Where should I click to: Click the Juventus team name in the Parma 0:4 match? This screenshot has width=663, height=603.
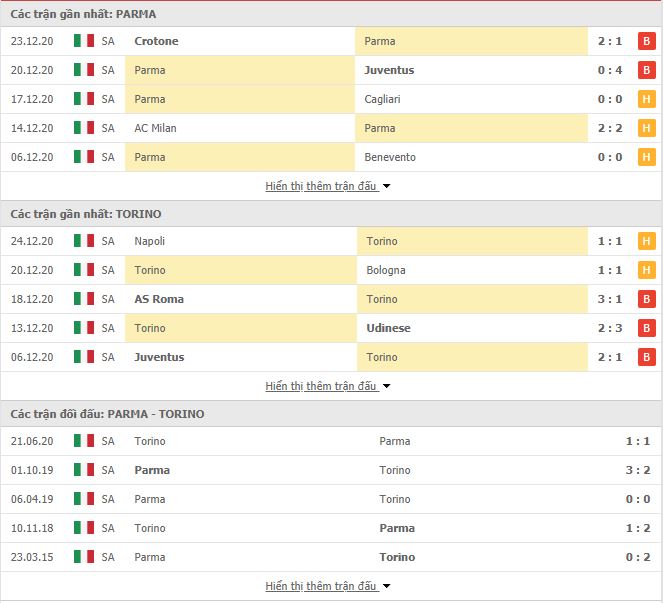click(x=389, y=70)
